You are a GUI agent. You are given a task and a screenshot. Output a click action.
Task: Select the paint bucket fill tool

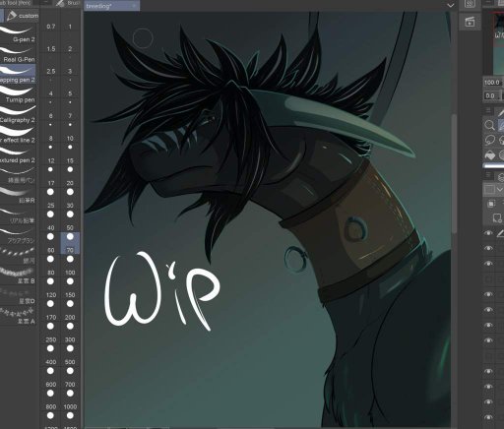(489, 154)
